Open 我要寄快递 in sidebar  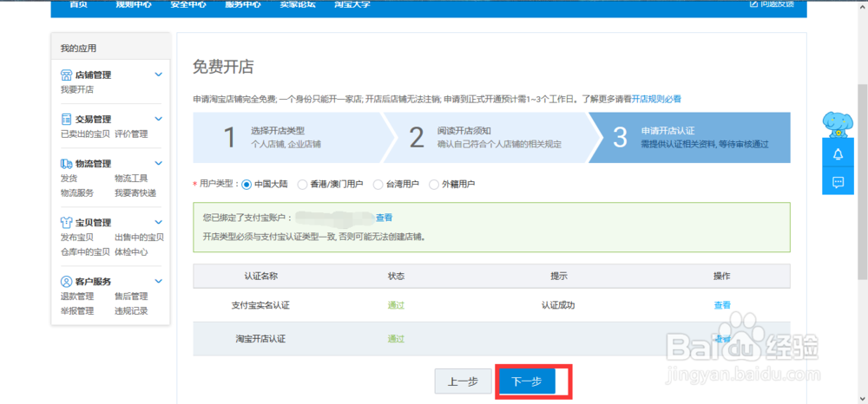pos(135,192)
